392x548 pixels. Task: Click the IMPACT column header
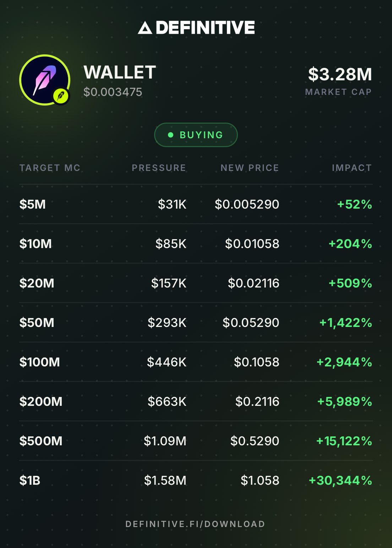tap(352, 168)
